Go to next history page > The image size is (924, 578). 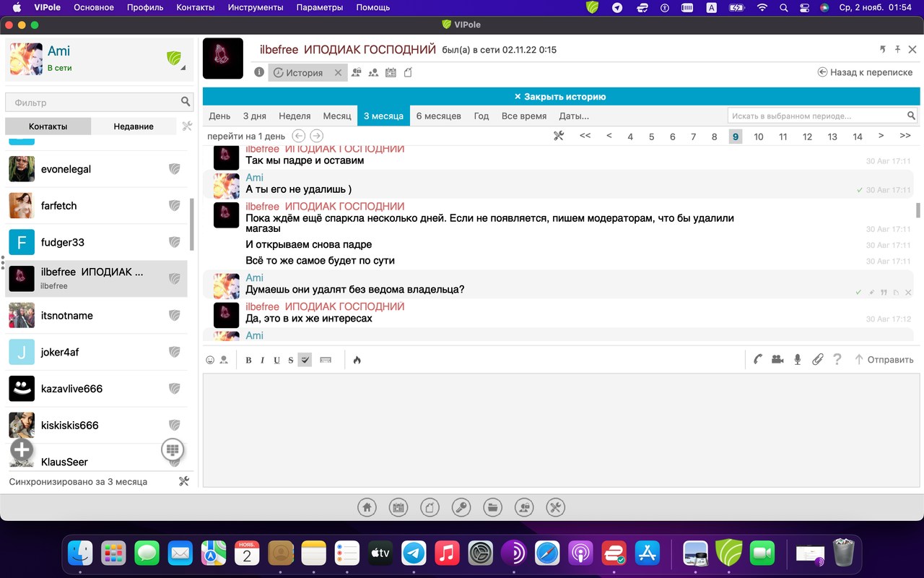click(x=881, y=136)
